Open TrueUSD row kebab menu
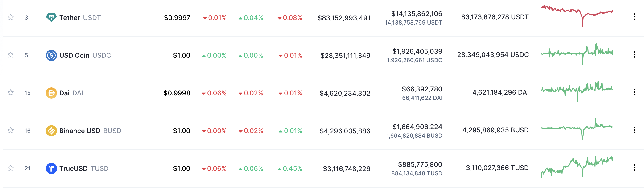644x188 pixels. pyautogui.click(x=634, y=168)
